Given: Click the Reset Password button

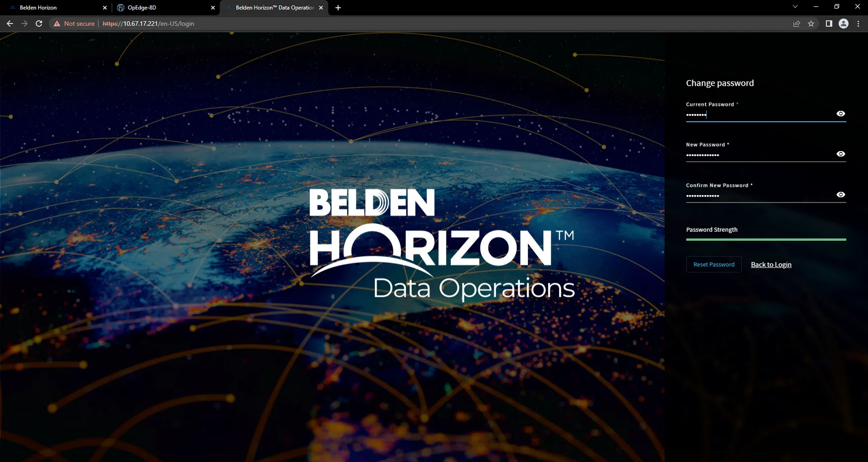Looking at the screenshot, I should coord(714,264).
